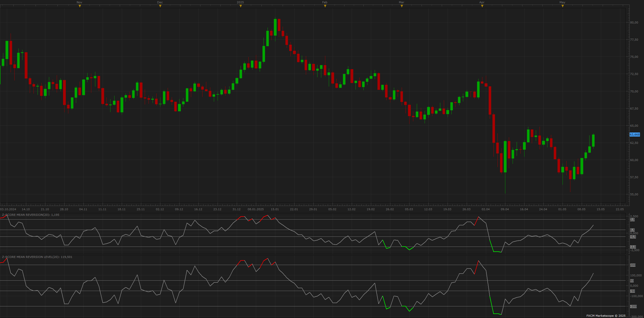Click the 80,00 price on the price axis
The height and width of the screenshot is (318, 644).
coord(634,22)
